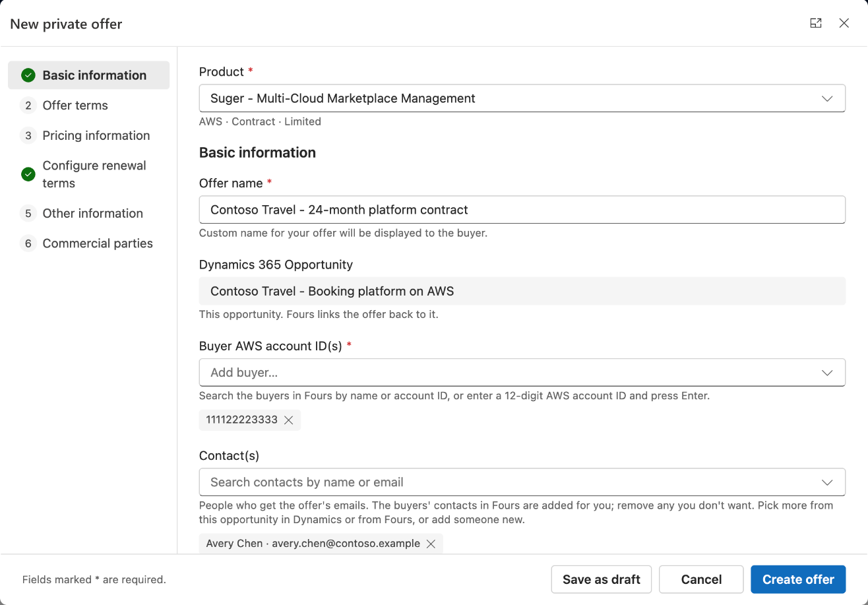Viewport: 868px width, 605px height.
Task: Click the 'AWS · Contract · Limited' text
Action: click(260, 121)
